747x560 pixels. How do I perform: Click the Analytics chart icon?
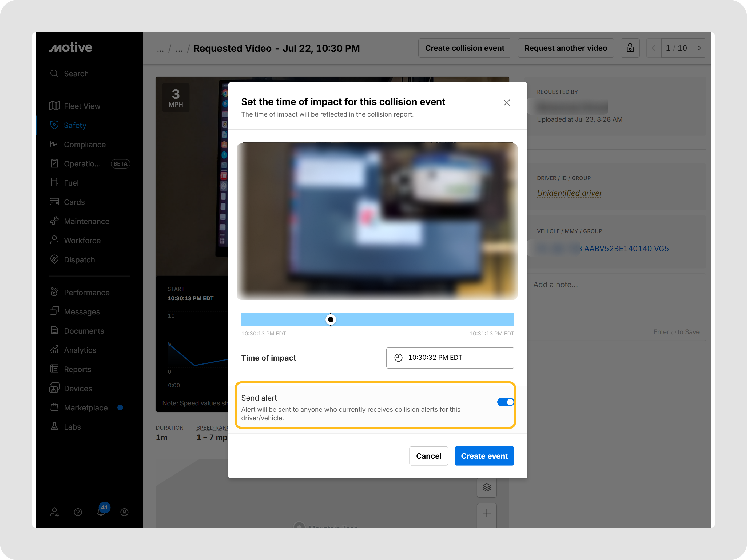click(54, 350)
